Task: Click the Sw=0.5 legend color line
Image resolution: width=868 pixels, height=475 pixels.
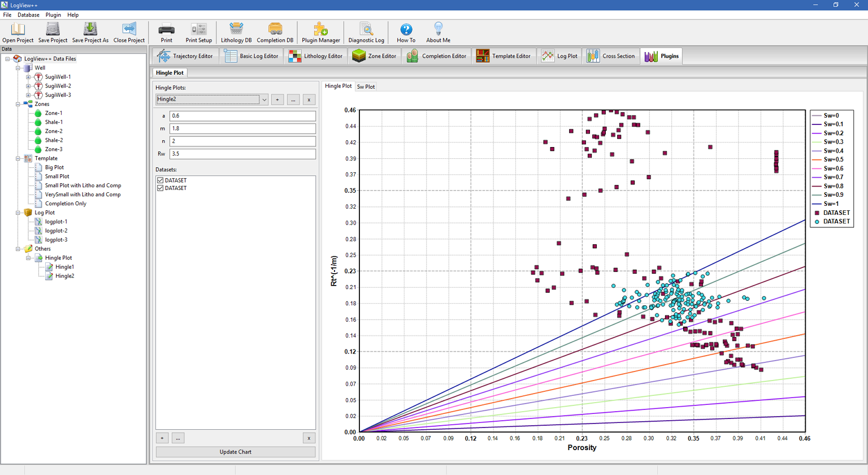Action: pyautogui.click(x=817, y=160)
